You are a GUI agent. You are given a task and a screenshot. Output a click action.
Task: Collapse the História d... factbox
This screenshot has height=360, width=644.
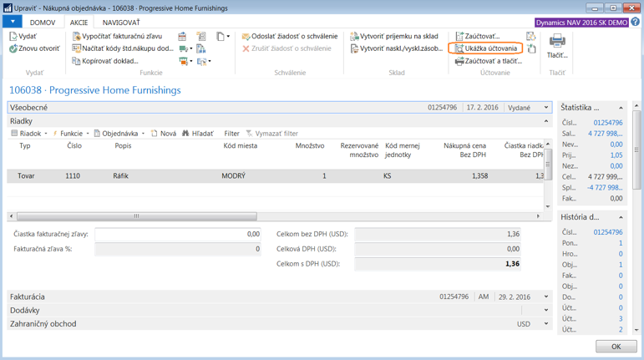621,217
